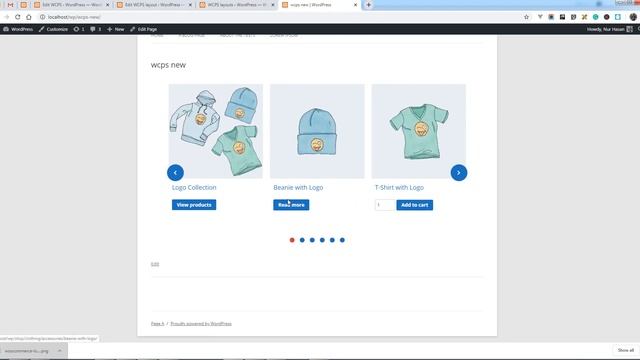Image resolution: width=640 pixels, height=360 pixels.
Task: Select the first red carousel pagination dot
Action: [292, 240]
